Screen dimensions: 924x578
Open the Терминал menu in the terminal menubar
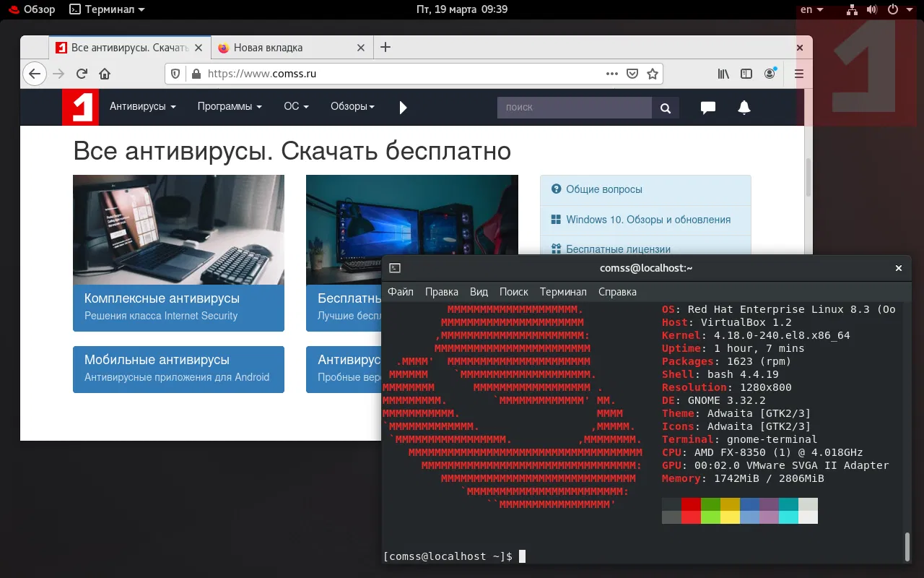tap(563, 292)
